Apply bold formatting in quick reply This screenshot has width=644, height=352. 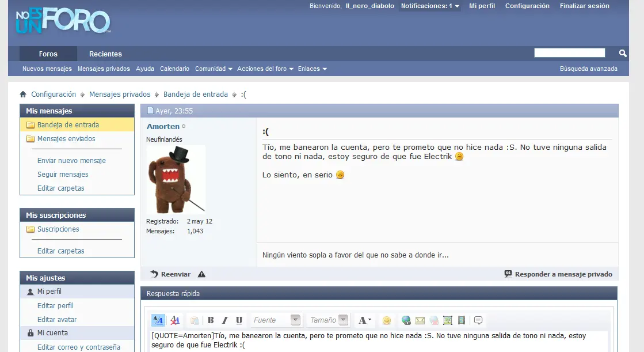211,320
